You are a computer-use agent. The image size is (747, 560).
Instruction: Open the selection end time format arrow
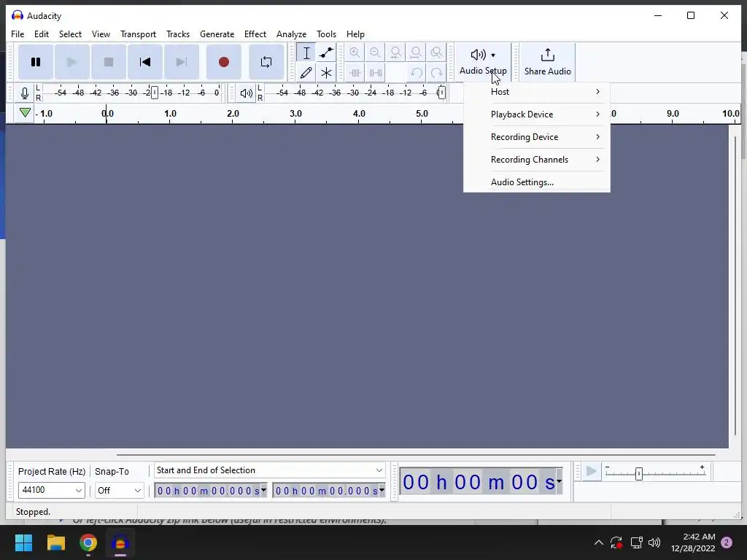(382, 490)
